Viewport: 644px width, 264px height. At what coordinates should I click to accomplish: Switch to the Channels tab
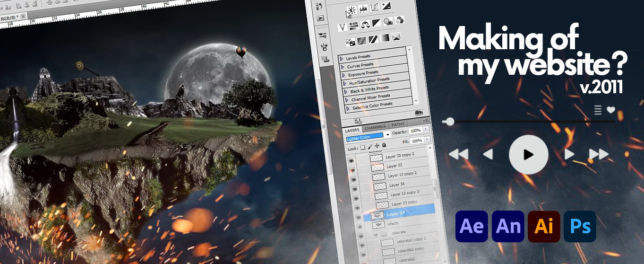click(x=375, y=127)
